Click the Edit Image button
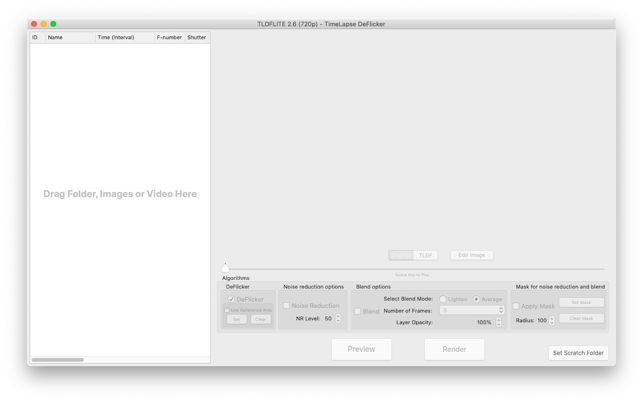The width and height of the screenshot is (643, 402). pyautogui.click(x=472, y=255)
